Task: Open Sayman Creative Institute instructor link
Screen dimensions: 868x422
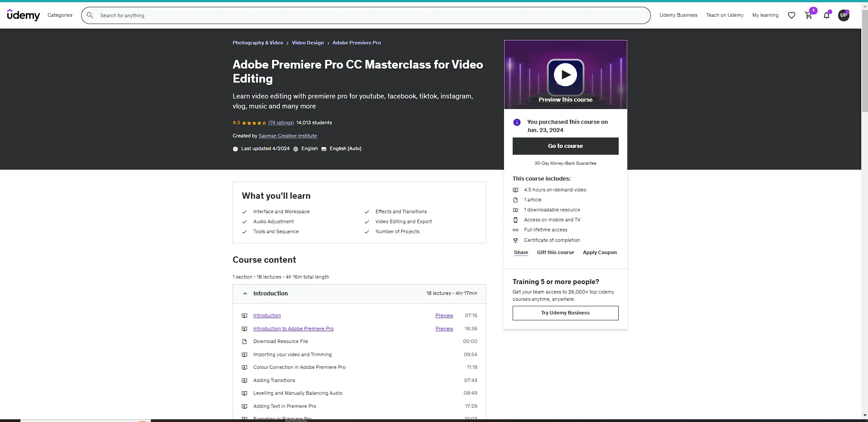Action: [287, 136]
